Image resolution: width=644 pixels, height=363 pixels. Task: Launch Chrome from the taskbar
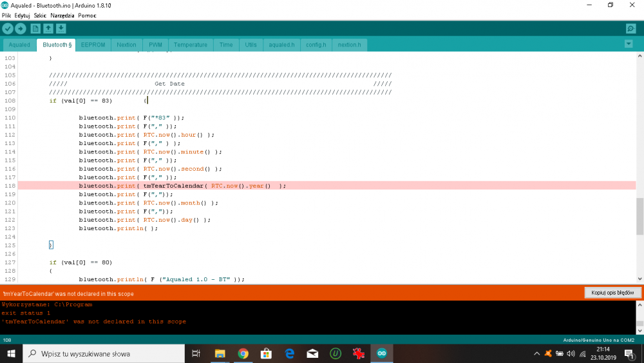pos(243,353)
